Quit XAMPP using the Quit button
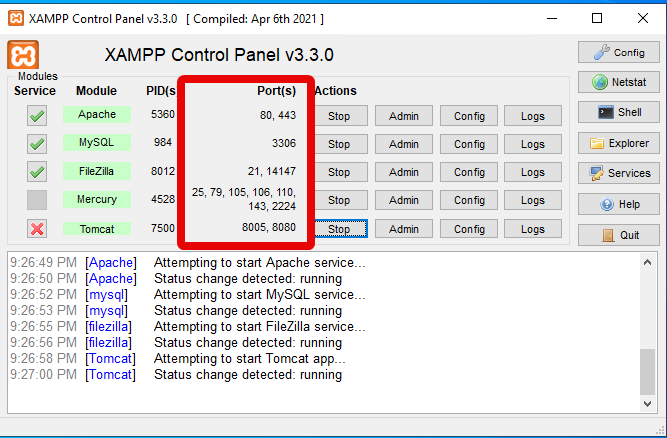The image size is (667, 438). coord(619,235)
